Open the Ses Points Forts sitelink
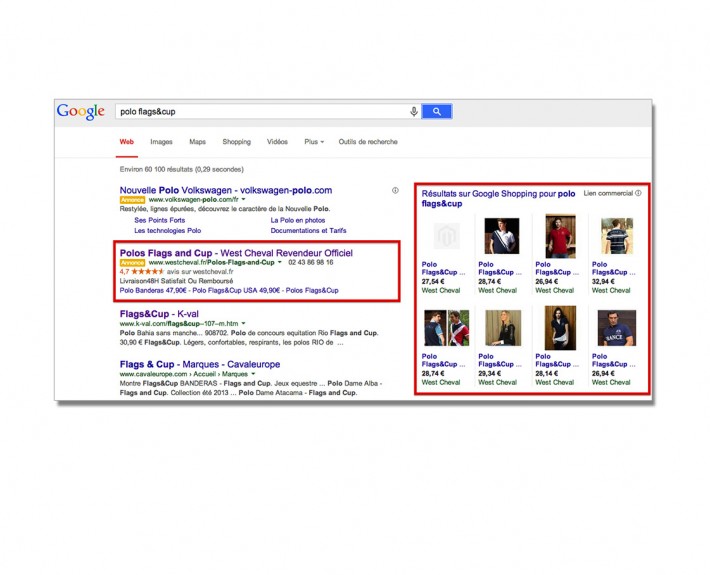 pos(160,220)
